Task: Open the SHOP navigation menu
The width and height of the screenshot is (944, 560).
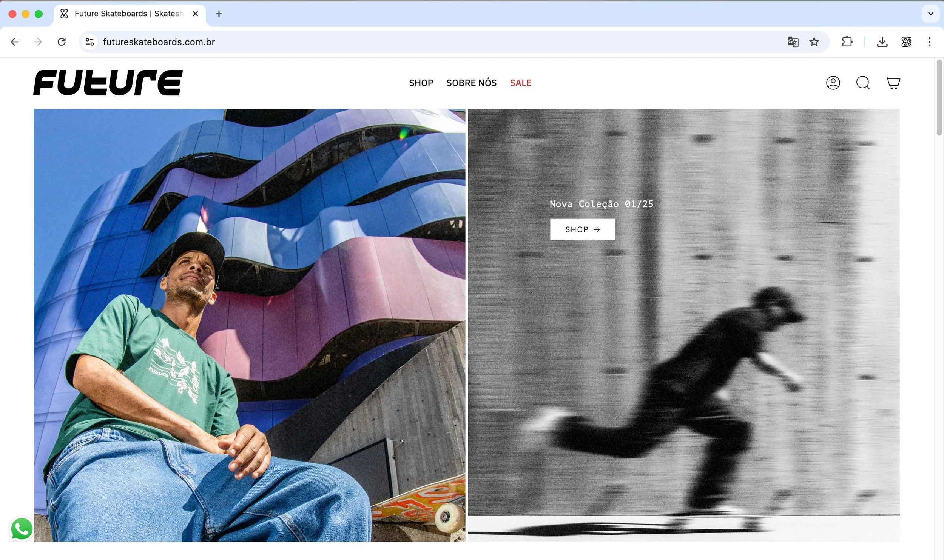Action: pos(421,83)
